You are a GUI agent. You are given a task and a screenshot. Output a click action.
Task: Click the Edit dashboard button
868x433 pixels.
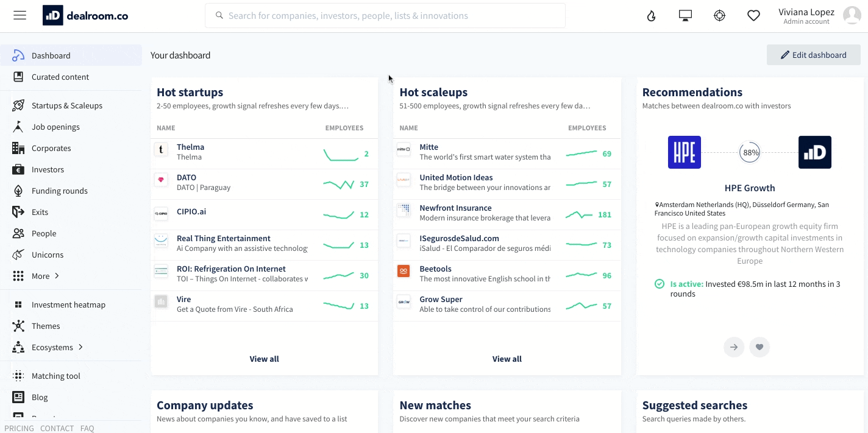813,55
